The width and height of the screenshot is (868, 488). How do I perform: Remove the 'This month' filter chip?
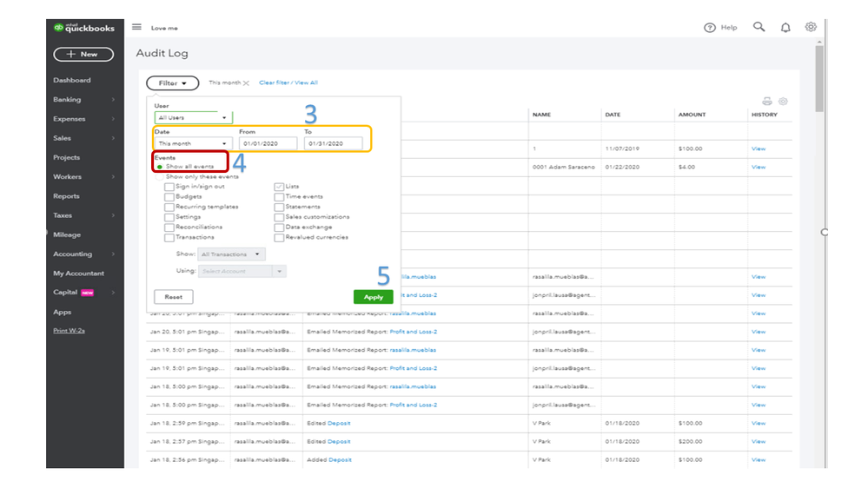pyautogui.click(x=247, y=83)
